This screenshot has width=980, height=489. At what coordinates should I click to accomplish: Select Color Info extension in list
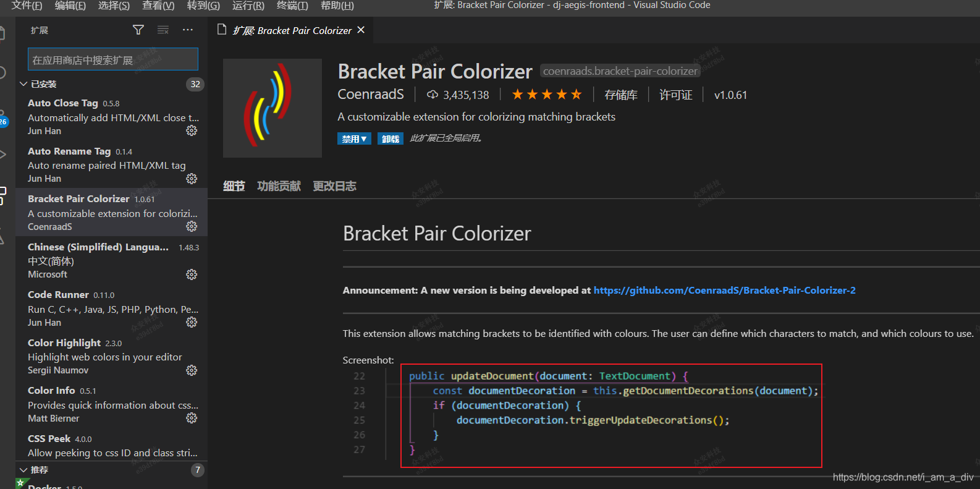(x=111, y=404)
